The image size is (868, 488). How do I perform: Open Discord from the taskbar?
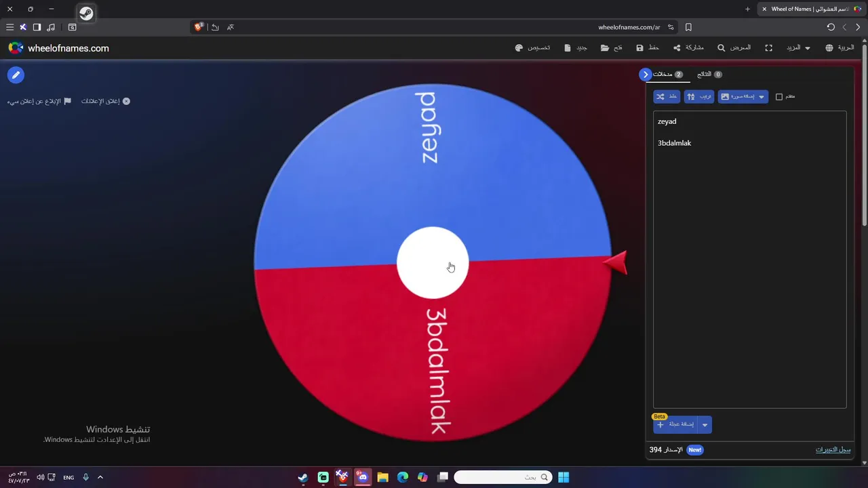(363, 477)
